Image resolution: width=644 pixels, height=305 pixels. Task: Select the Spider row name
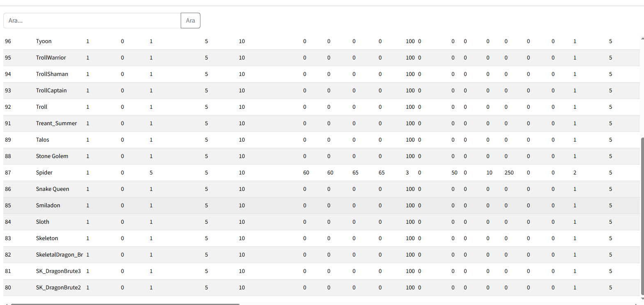tap(44, 173)
